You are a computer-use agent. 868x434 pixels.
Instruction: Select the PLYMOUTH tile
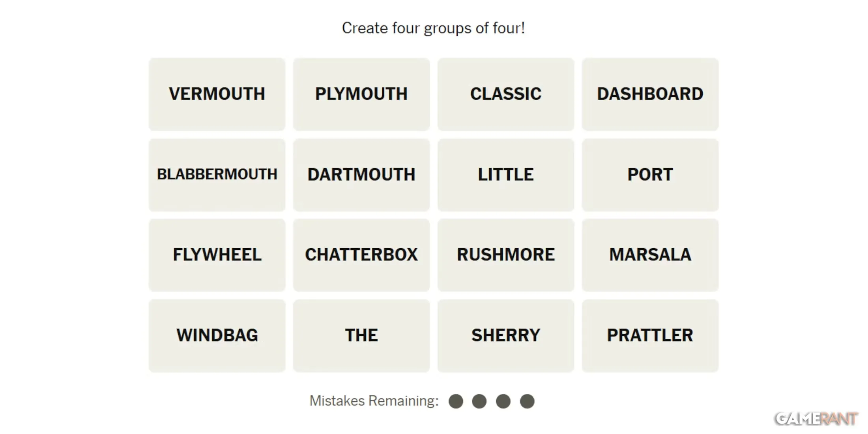(x=361, y=94)
